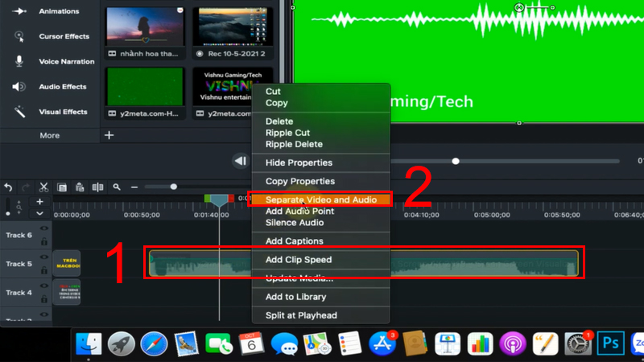The width and height of the screenshot is (644, 362).
Task: Expand track options chevron below plus
Action: [x=39, y=213]
